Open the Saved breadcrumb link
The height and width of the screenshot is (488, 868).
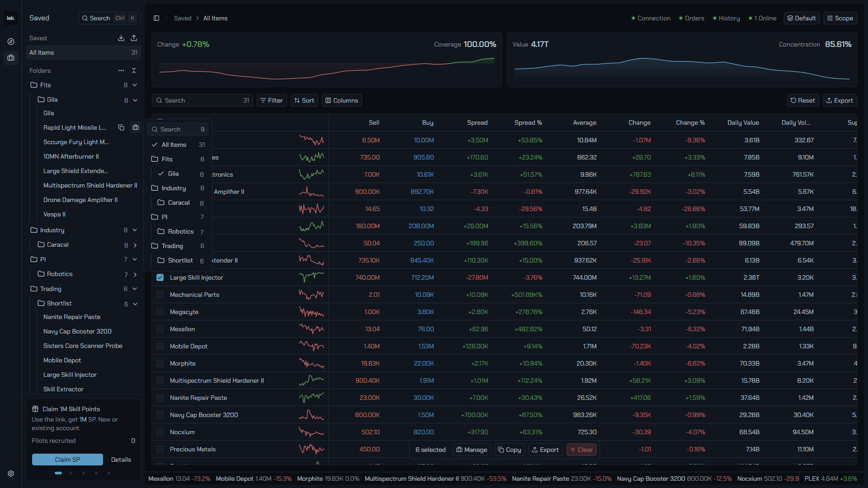[183, 18]
